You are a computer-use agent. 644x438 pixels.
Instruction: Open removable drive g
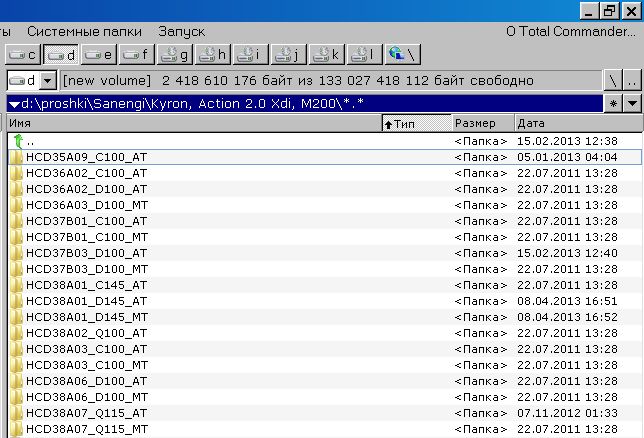(175, 55)
